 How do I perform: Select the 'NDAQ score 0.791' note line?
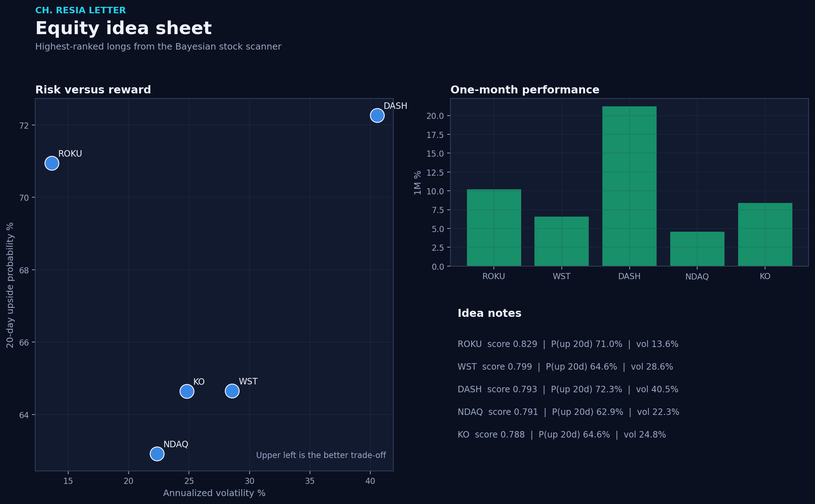click(x=568, y=412)
